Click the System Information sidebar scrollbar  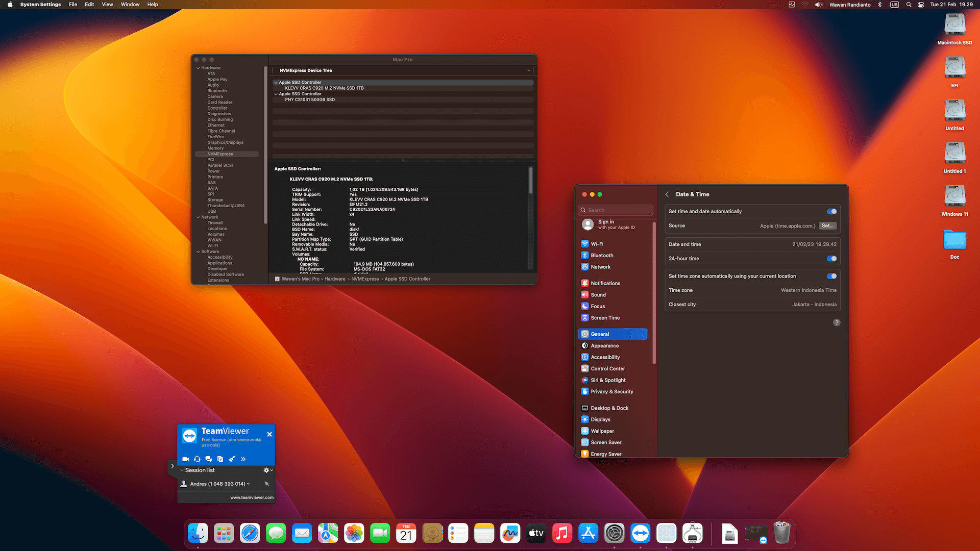[265, 145]
